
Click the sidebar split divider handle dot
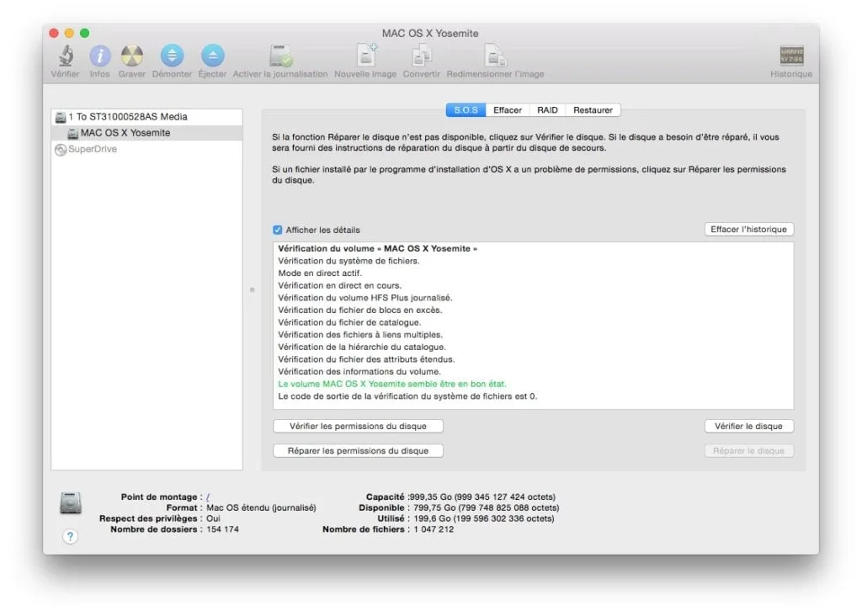pyautogui.click(x=253, y=289)
